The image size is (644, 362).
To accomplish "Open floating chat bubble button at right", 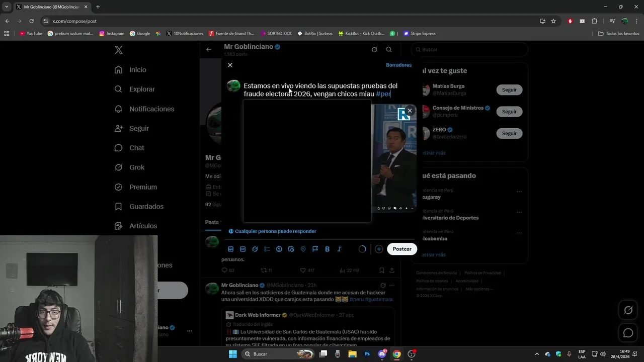I will point(628,333).
